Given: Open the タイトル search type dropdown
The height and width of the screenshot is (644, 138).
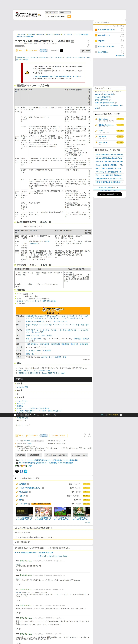Looking at the screenshot, I should click(65, 13).
